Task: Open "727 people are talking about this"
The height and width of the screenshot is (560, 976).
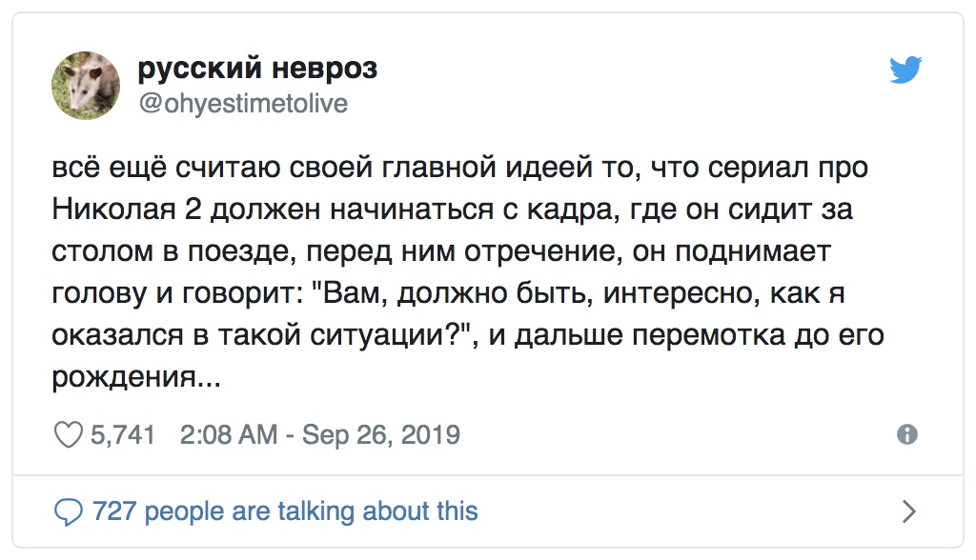Action: click(285, 511)
